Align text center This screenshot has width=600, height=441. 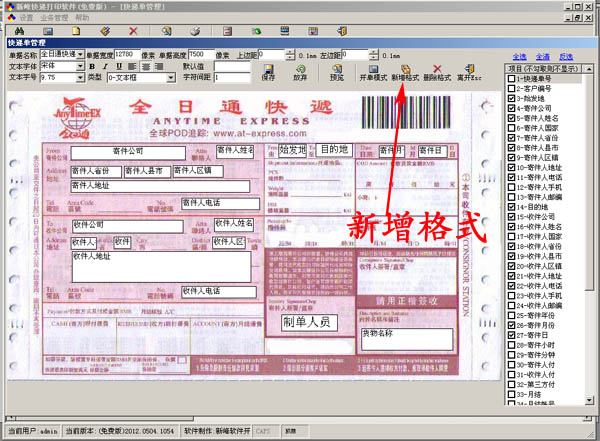[x=146, y=66]
